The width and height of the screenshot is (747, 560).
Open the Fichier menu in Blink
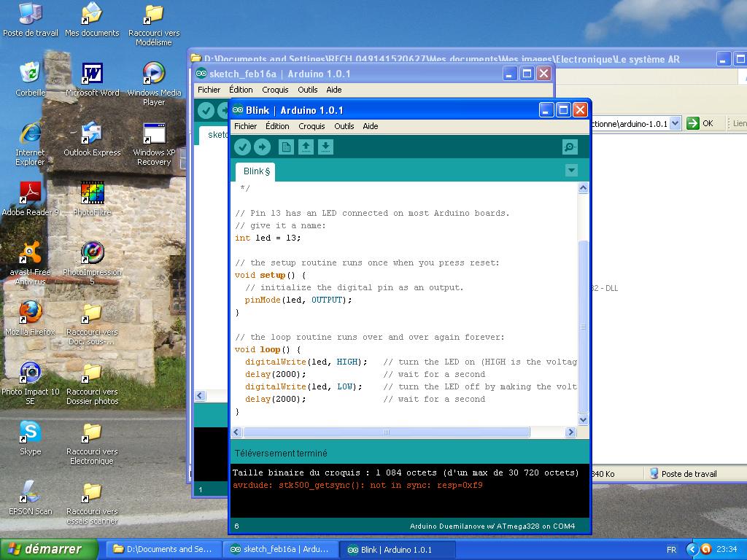[x=245, y=126]
